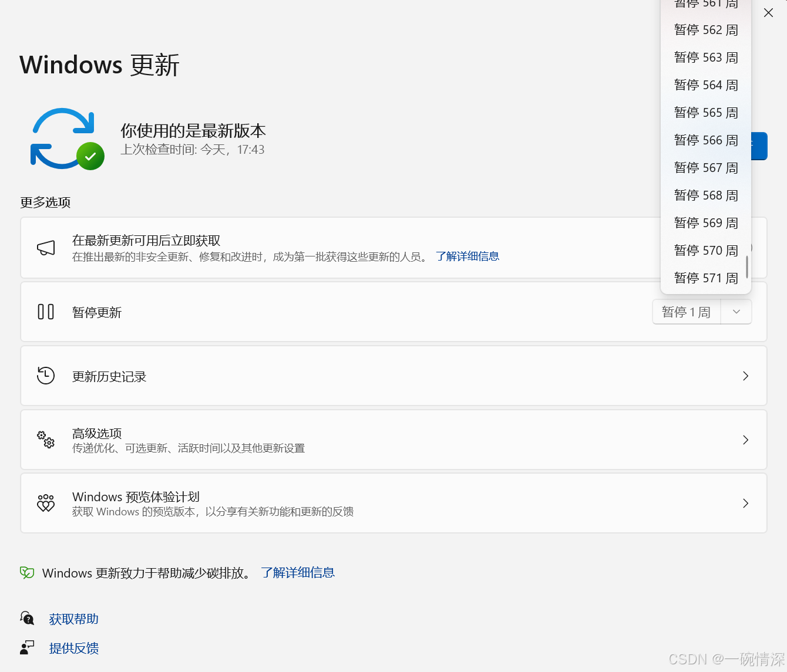Choose 暂停 570 周 entry
Viewport: 787px width, 672px height.
click(x=706, y=251)
